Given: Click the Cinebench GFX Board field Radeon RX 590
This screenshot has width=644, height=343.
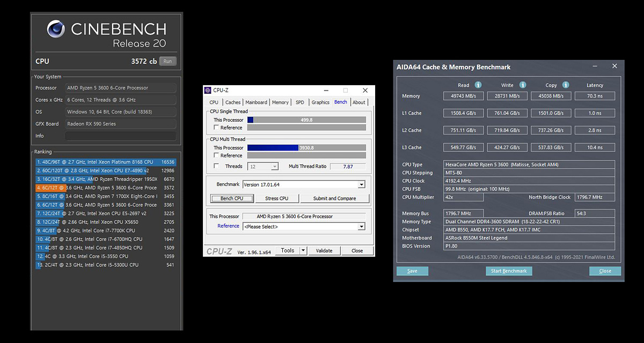Looking at the screenshot, I should pos(121,124).
